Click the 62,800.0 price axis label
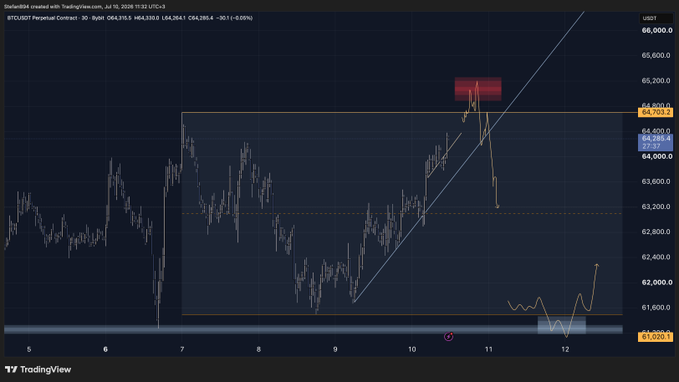This screenshot has height=382, width=679. (x=657, y=232)
